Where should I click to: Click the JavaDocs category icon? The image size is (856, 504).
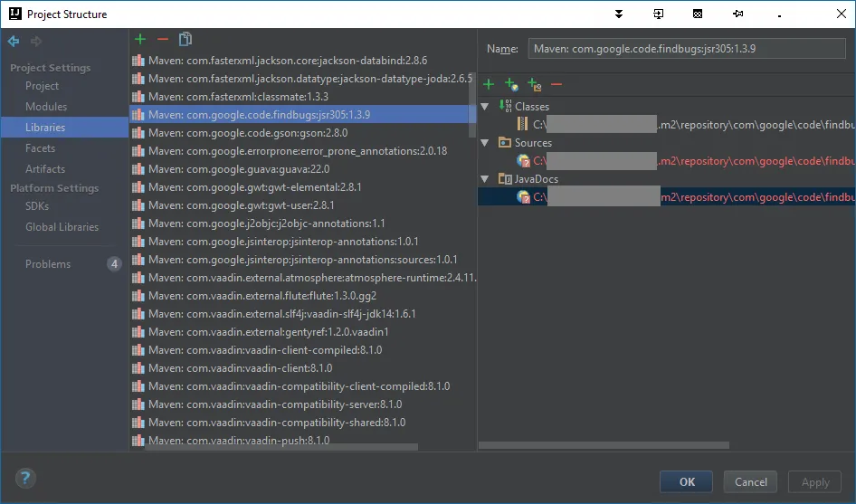click(505, 178)
